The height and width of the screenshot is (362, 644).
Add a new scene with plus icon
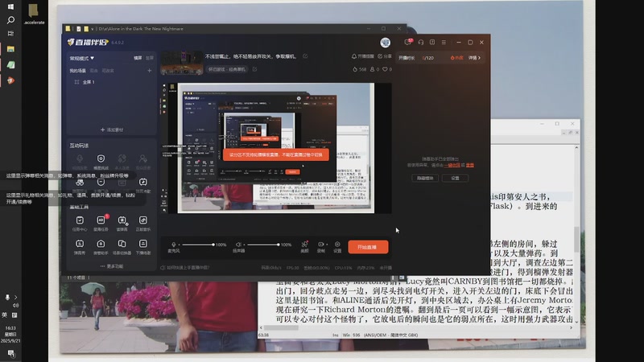coord(150,71)
